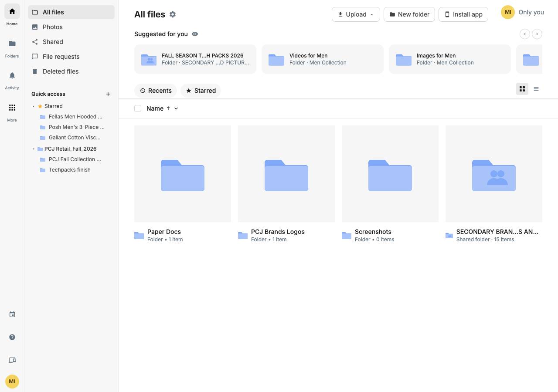Go to previous suggested items
The width and height of the screenshot is (558, 392).
pyautogui.click(x=525, y=34)
